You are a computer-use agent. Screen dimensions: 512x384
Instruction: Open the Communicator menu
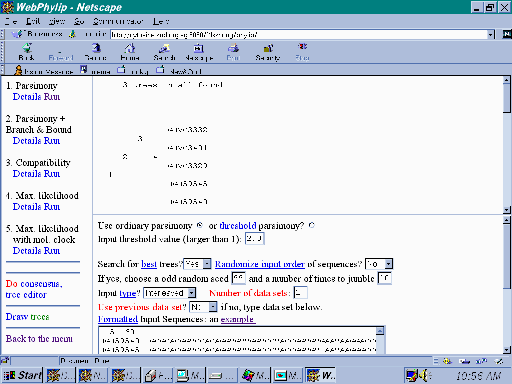pyautogui.click(x=117, y=21)
